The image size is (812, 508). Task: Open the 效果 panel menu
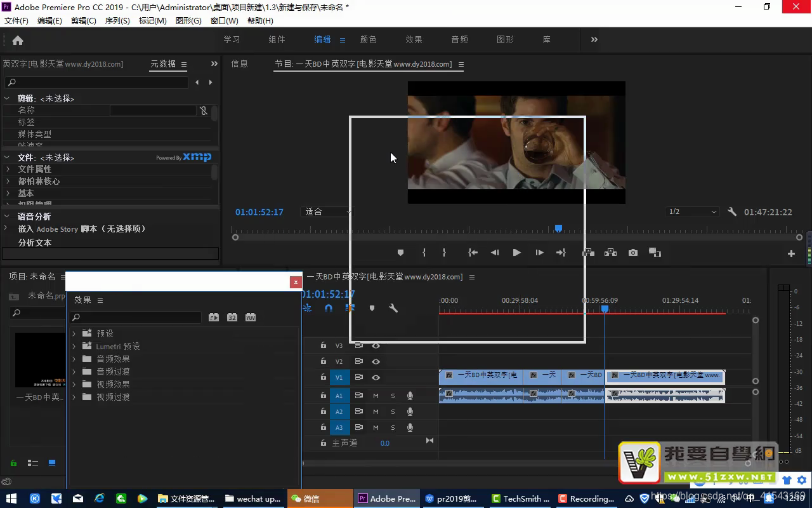coord(100,300)
